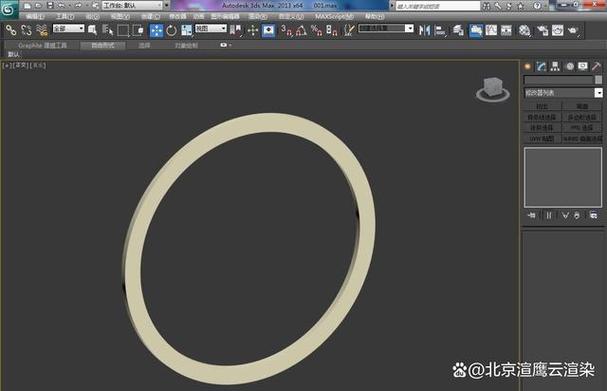
Task: Activate the Select Object tool
Action: (92, 30)
